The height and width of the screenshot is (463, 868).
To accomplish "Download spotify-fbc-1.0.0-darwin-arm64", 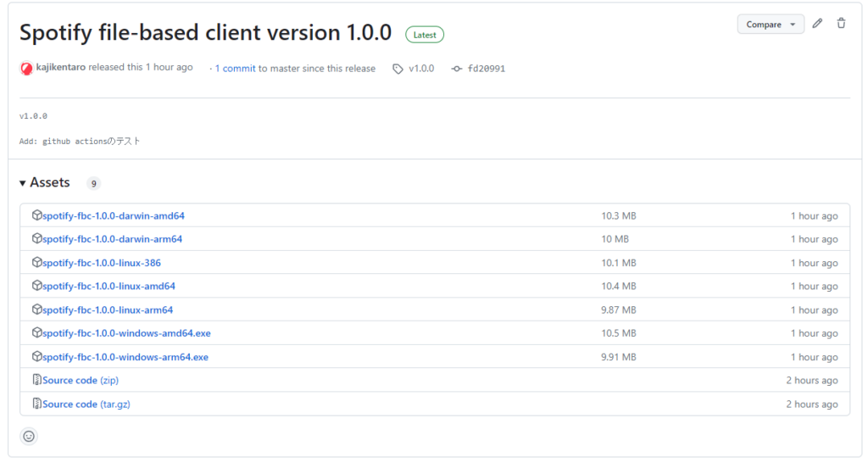I will [x=113, y=238].
